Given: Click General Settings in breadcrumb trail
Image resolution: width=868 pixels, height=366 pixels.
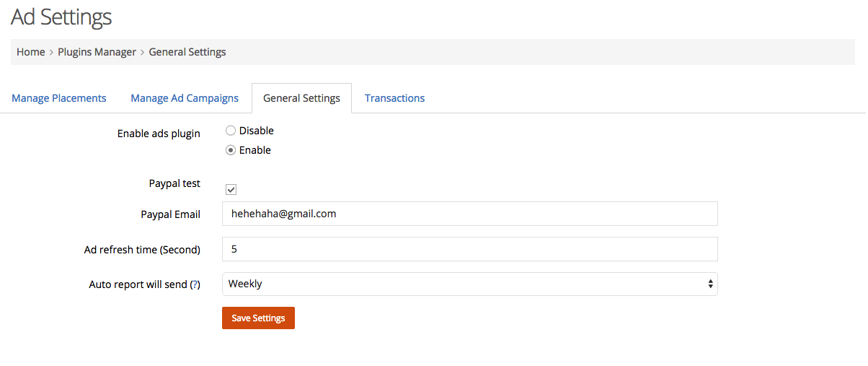Looking at the screenshot, I should coord(187,52).
